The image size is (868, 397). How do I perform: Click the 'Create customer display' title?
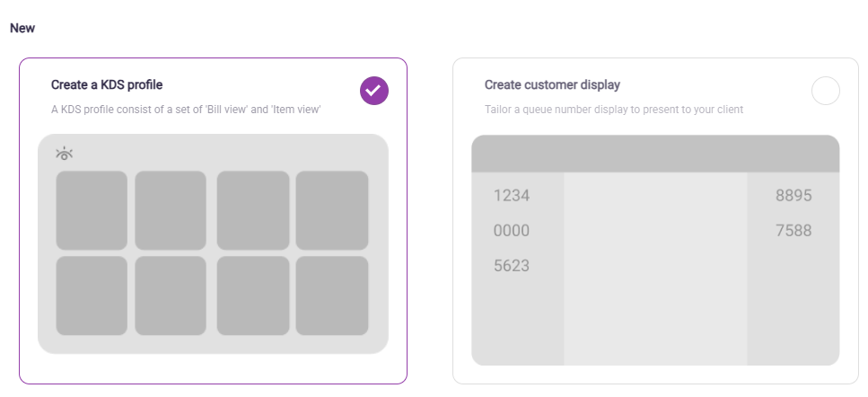(552, 85)
